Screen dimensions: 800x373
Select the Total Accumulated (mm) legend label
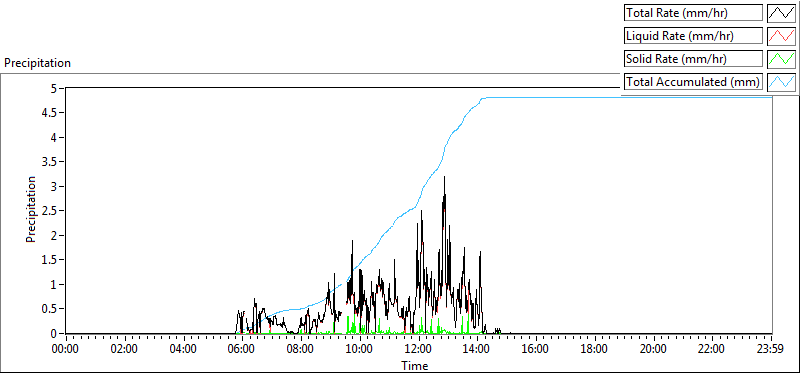coord(693,82)
